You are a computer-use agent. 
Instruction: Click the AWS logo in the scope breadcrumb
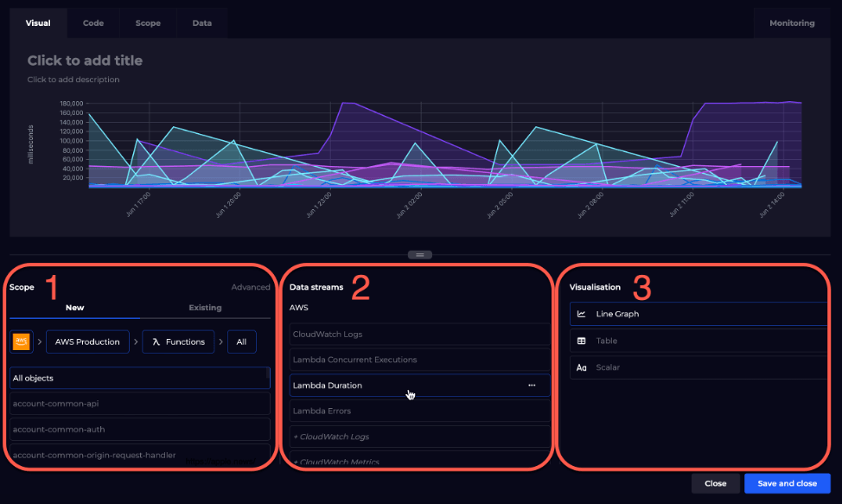pyautogui.click(x=22, y=341)
